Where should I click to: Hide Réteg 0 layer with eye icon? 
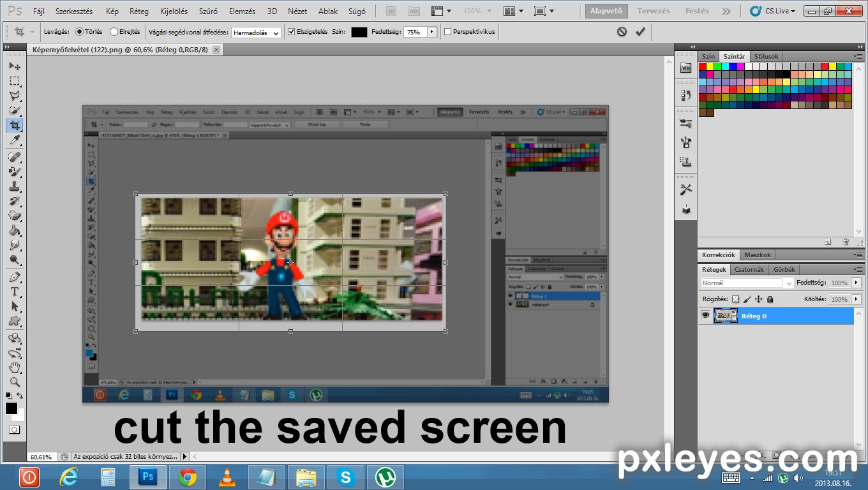(705, 316)
